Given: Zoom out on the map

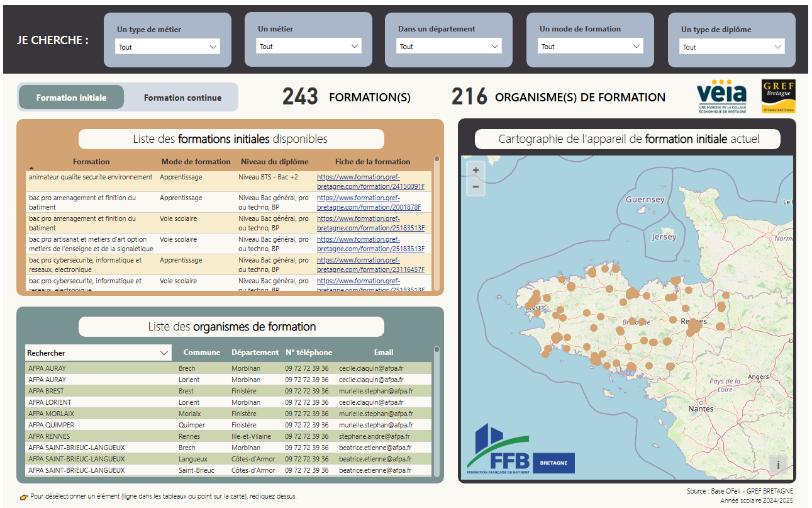Looking at the screenshot, I should click(x=476, y=186).
